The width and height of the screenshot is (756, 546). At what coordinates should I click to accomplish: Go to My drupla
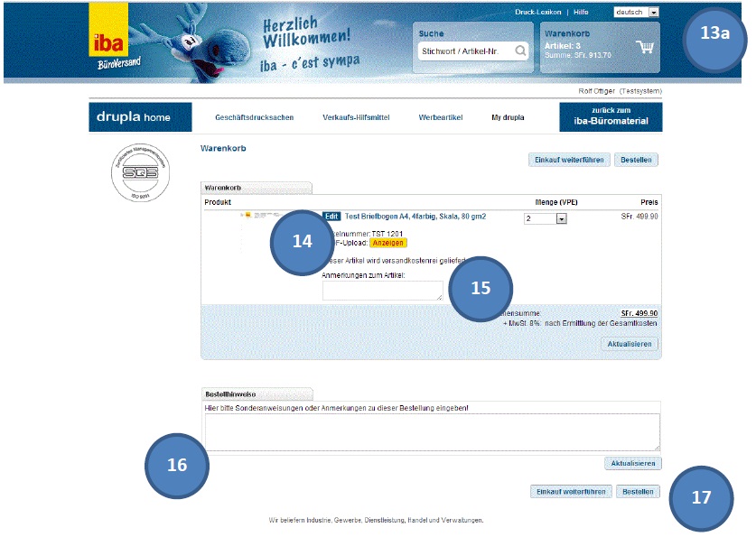point(508,117)
